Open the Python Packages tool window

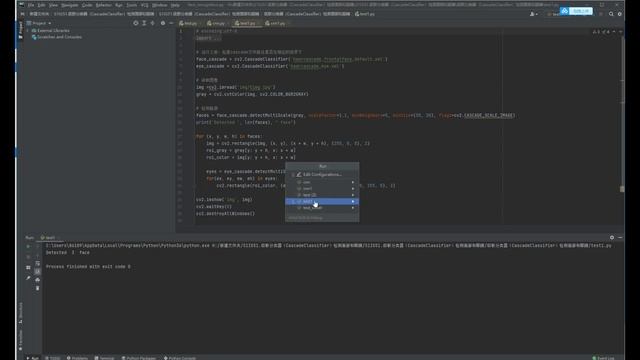(139, 358)
